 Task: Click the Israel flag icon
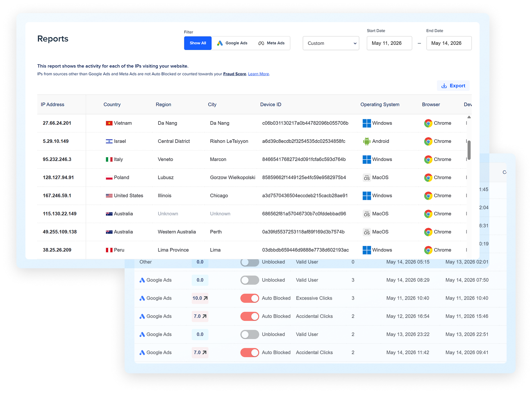109,141
